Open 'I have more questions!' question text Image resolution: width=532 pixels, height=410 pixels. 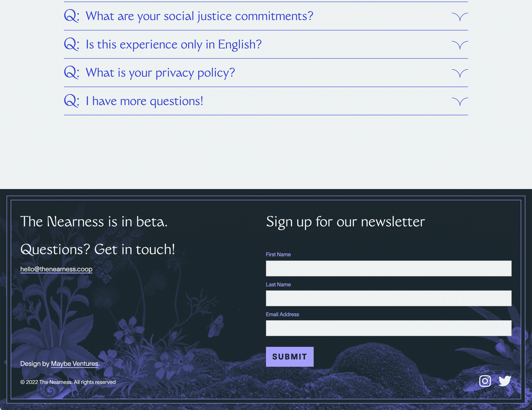pyautogui.click(x=144, y=101)
